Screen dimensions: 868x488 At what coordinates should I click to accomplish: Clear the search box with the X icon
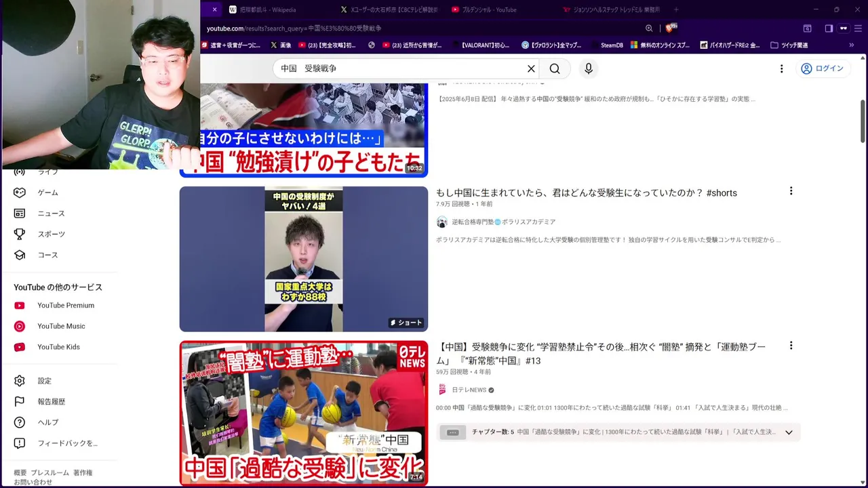[x=531, y=68]
